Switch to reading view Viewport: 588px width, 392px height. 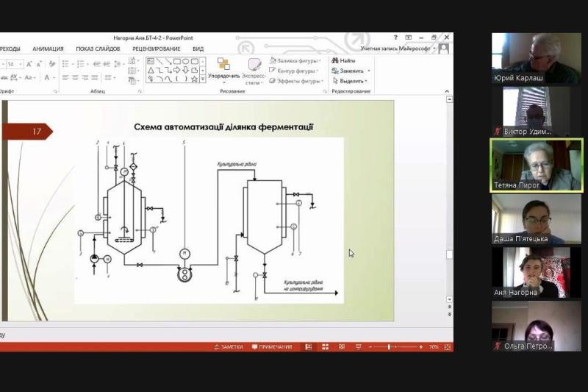coord(341,346)
